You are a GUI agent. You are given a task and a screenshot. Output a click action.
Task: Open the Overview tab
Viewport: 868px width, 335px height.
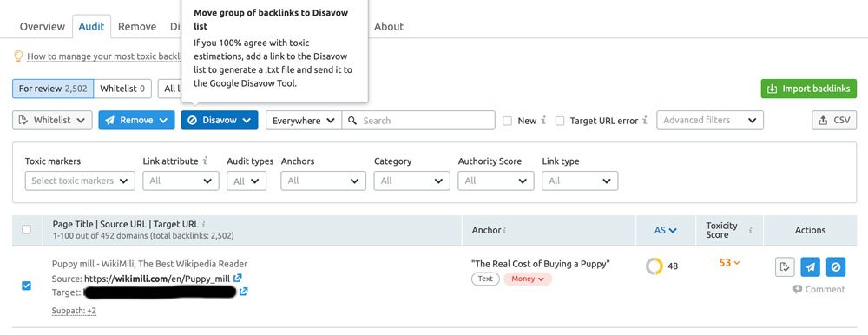[42, 27]
